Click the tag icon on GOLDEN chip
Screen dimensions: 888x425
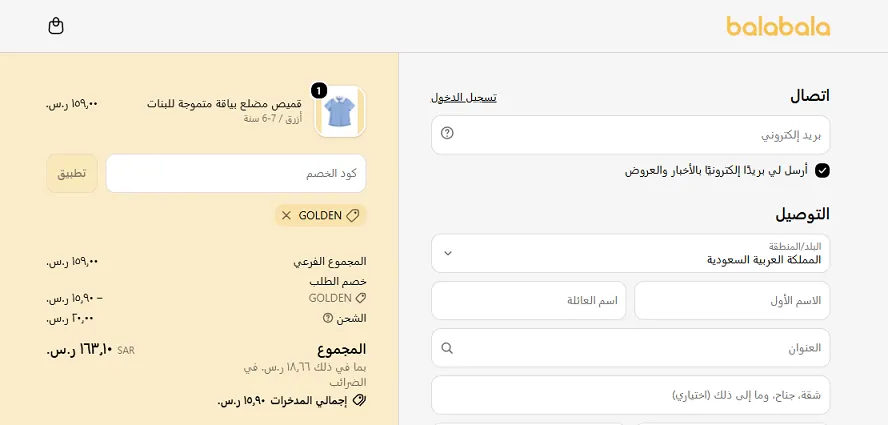pos(353,215)
